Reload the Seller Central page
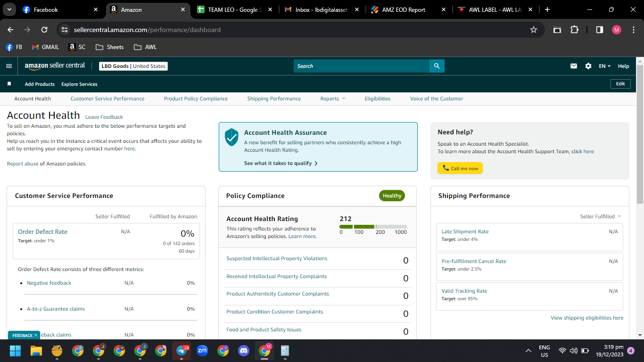 44,30
